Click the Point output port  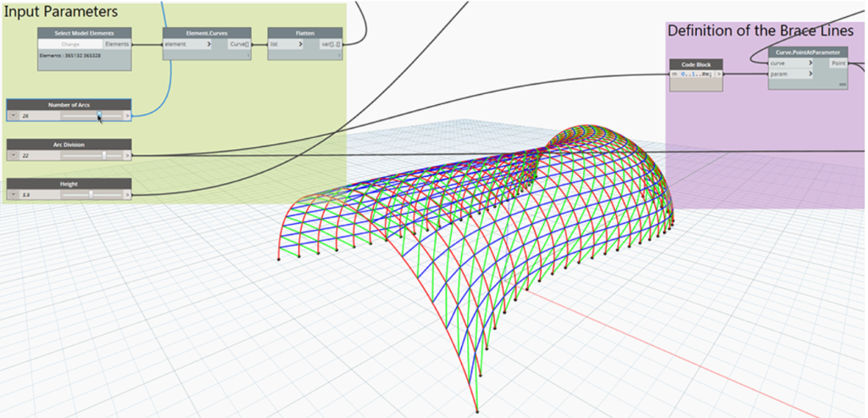[838, 63]
